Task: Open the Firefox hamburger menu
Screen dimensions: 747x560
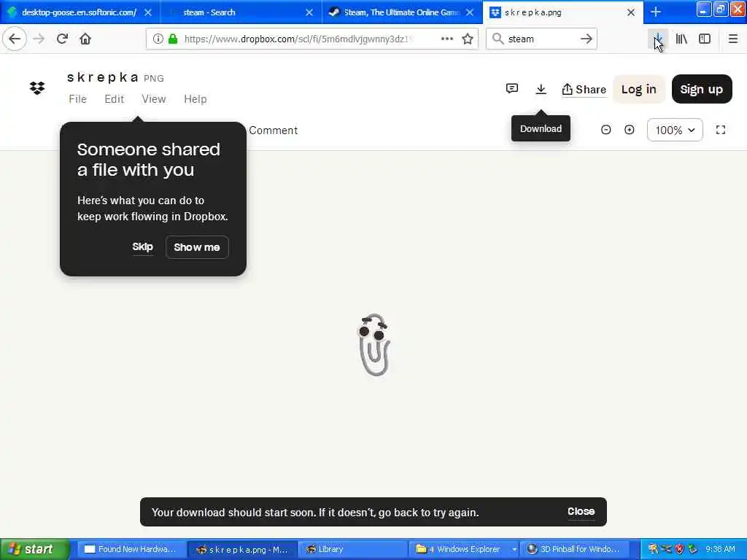Action: [733, 39]
